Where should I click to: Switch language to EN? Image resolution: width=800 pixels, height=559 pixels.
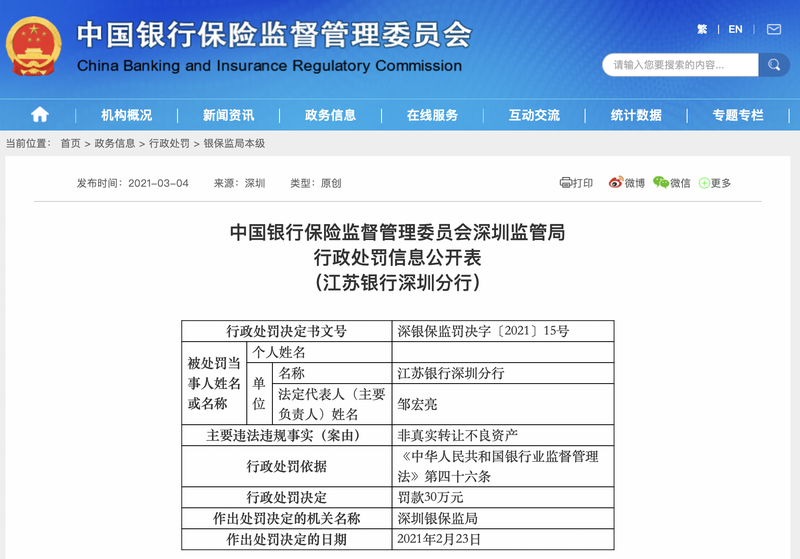tap(735, 29)
